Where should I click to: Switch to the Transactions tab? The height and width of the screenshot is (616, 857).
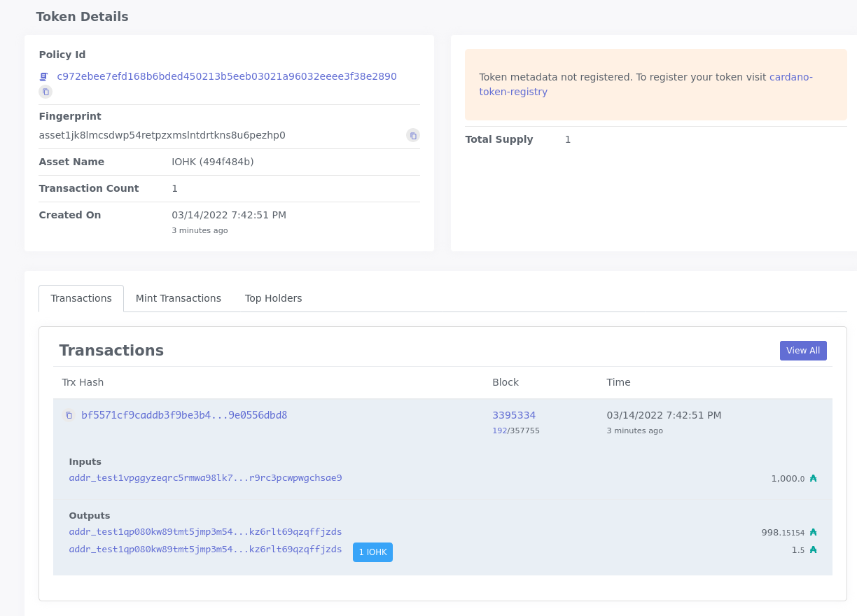coord(81,298)
